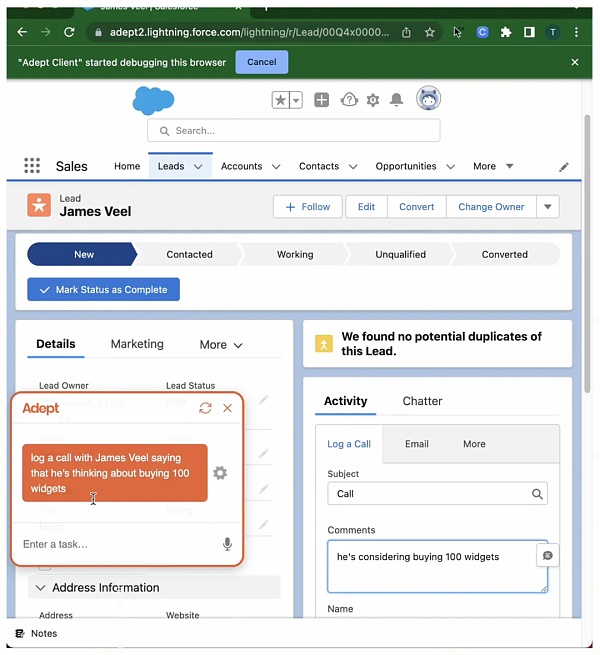The width and height of the screenshot is (600, 655).
Task: Open the More tabs dropdown beside Marketing
Action: 221,345
